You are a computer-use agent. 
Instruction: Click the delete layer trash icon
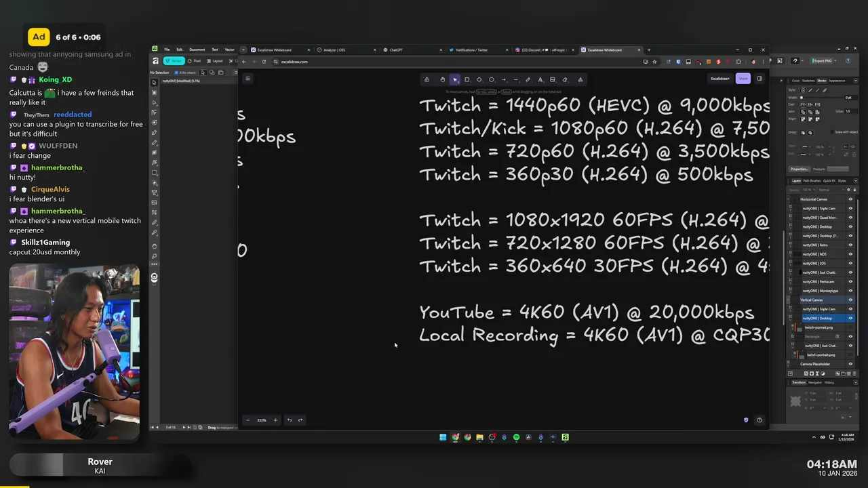point(854,373)
